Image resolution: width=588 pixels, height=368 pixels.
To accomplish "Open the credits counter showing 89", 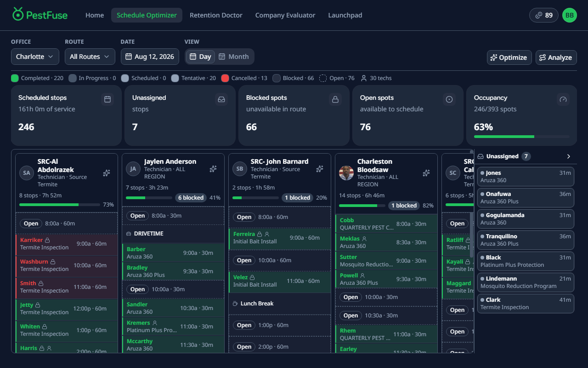I will (x=544, y=15).
